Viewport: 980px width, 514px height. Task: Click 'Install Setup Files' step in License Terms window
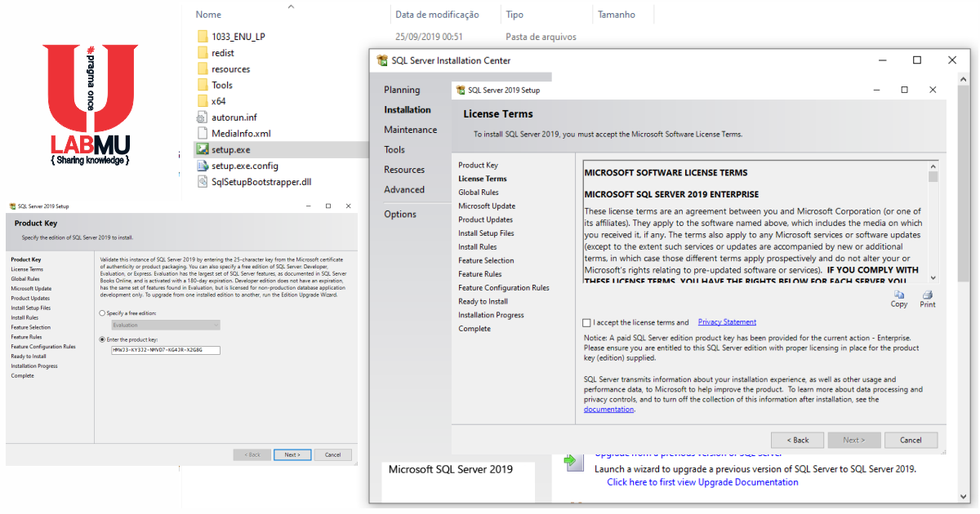coord(486,233)
